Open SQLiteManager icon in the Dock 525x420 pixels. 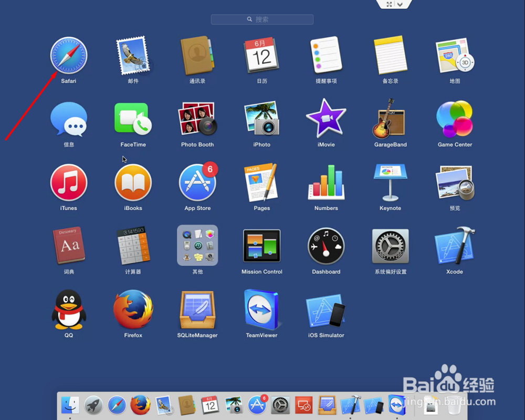coord(327,405)
